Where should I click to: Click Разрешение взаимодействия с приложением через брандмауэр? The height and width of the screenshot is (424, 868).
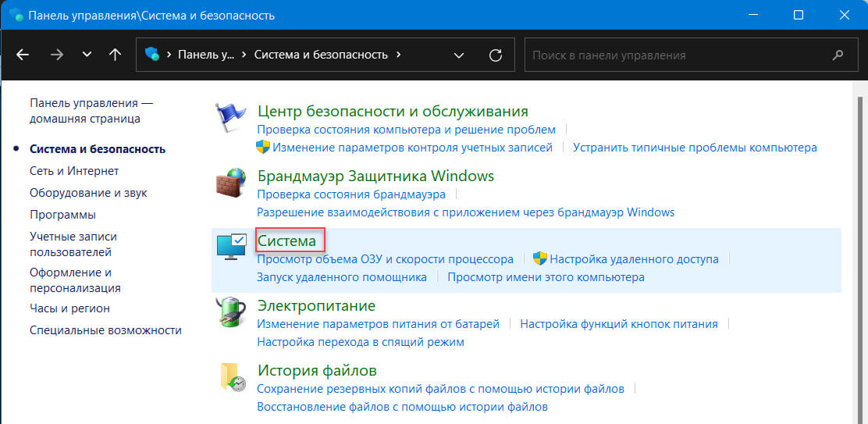(465, 212)
